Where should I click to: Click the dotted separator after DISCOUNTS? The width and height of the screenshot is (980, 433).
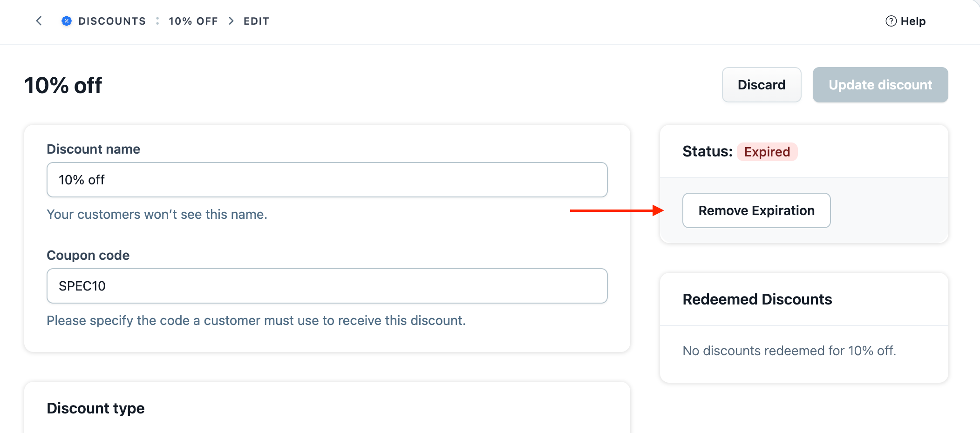coord(157,21)
